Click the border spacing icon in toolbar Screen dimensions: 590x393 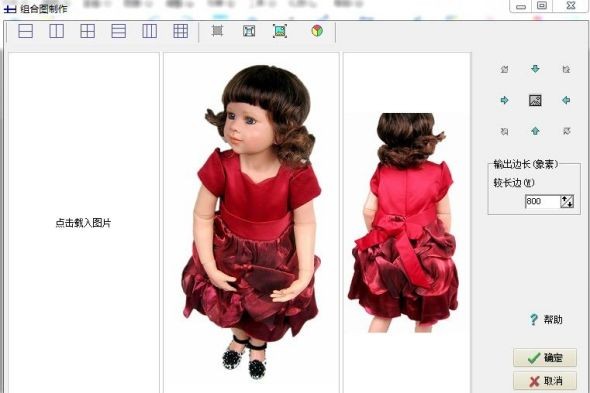click(217, 30)
